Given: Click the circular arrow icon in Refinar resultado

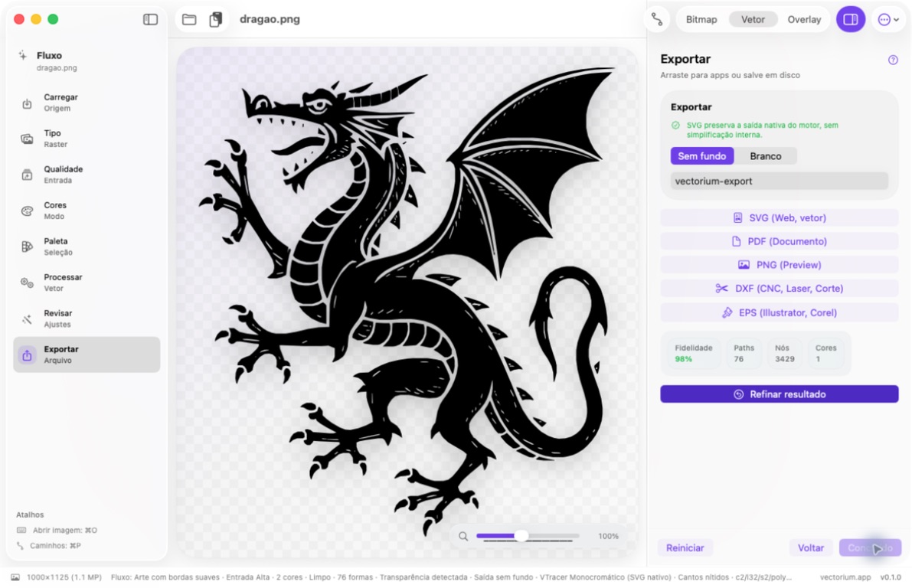Looking at the screenshot, I should pos(738,394).
